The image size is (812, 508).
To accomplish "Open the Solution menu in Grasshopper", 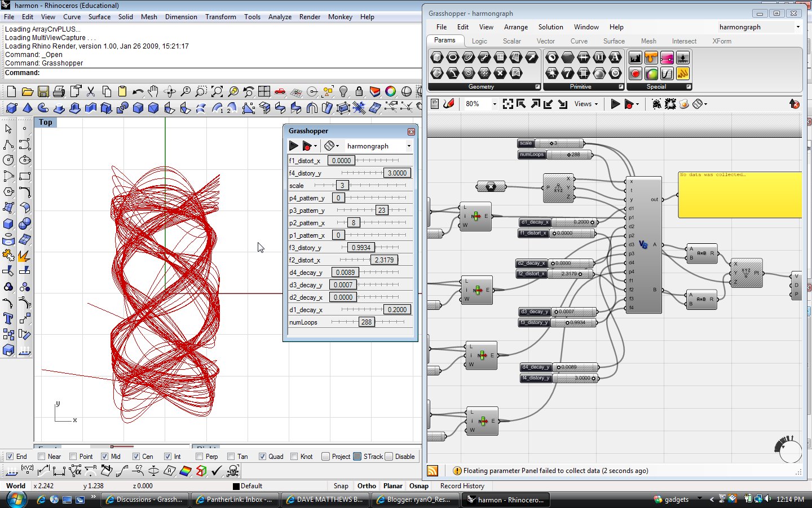I will 550,27.
